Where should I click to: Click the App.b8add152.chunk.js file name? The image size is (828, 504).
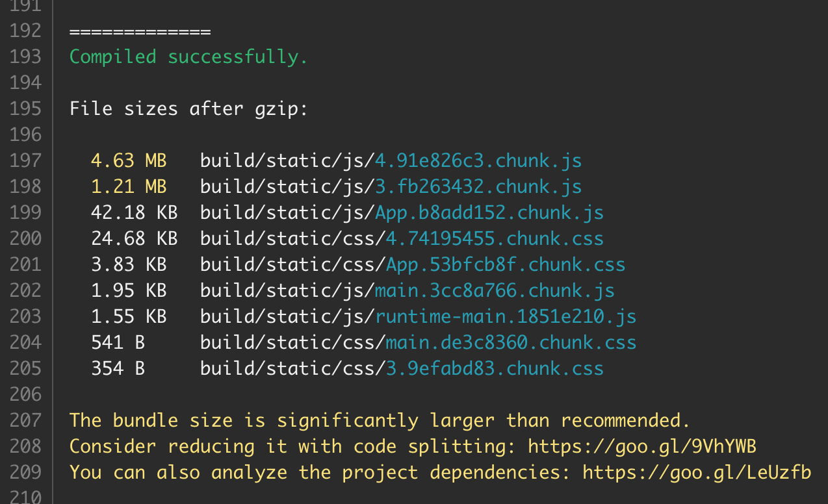(489, 212)
